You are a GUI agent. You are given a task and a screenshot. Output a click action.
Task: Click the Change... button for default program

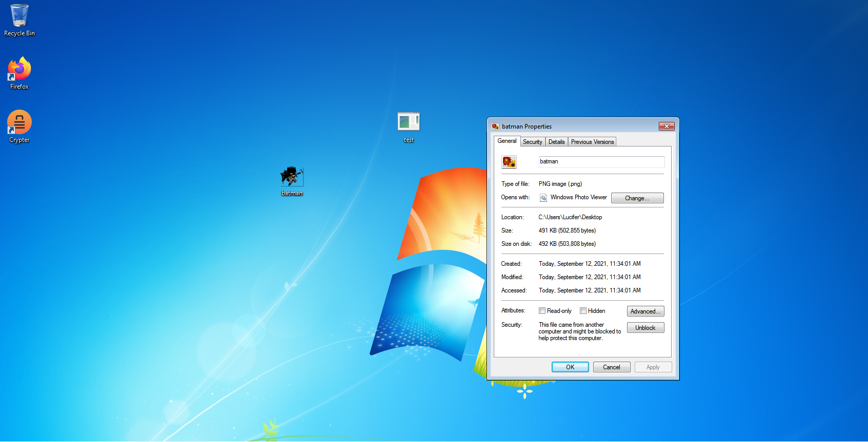(637, 198)
